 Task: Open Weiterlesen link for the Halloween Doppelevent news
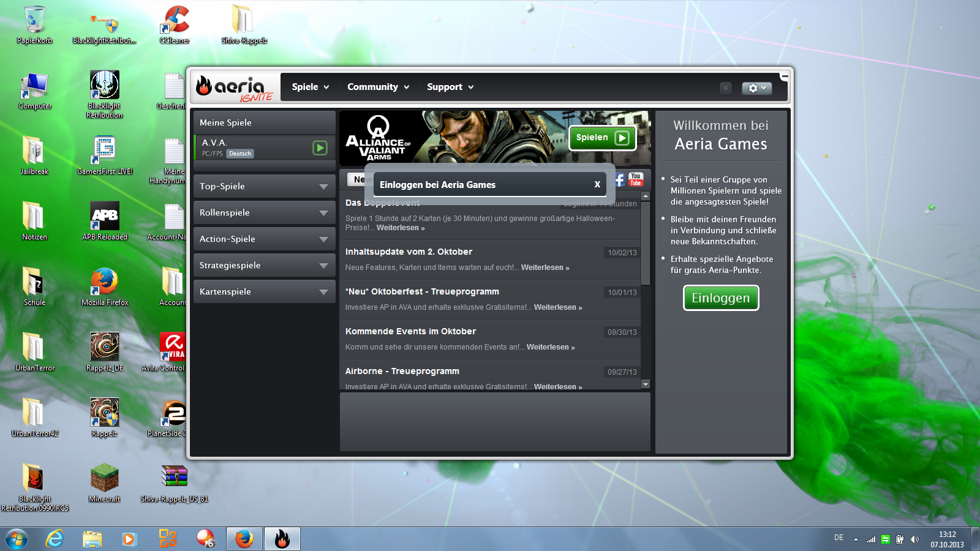(401, 228)
